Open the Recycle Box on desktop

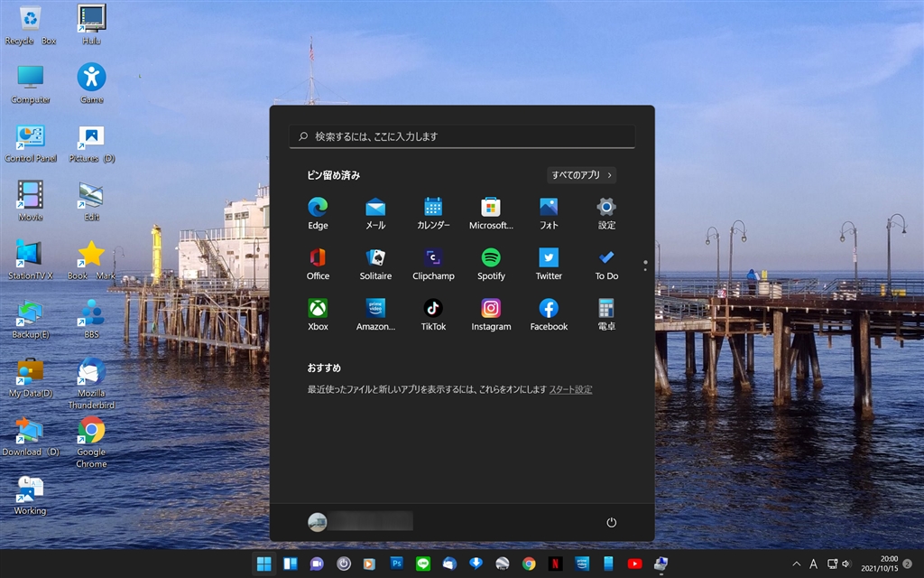pyautogui.click(x=30, y=20)
